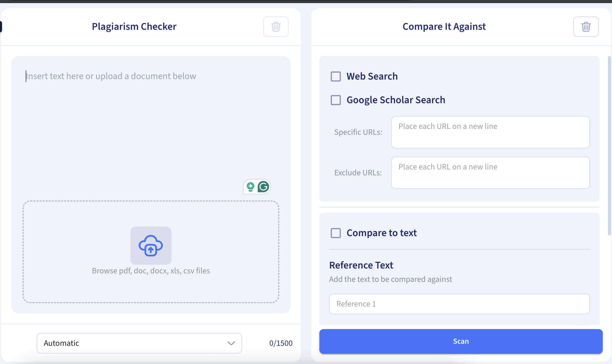Image resolution: width=612 pixels, height=364 pixels.
Task: Click the dark tab handle at the left edge
Action: click(1, 26)
